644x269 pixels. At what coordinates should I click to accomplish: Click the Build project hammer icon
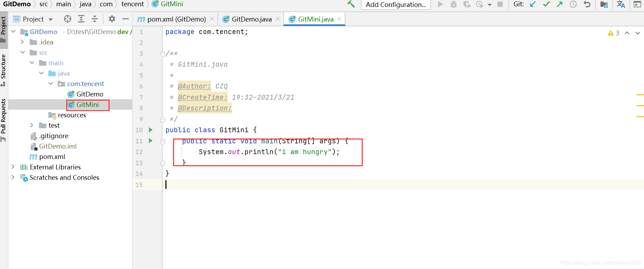click(351, 4)
